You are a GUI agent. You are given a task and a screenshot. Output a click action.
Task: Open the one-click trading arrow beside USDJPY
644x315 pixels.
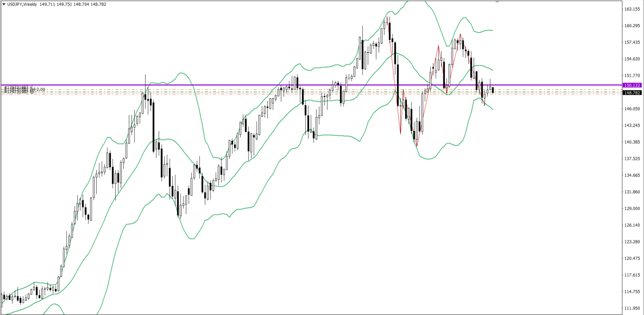[3, 4]
